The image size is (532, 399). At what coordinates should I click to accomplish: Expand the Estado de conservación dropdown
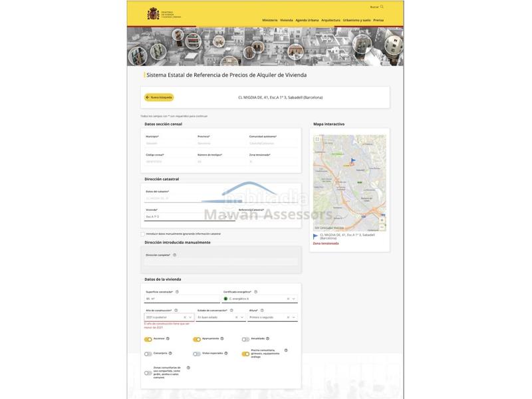242,317
